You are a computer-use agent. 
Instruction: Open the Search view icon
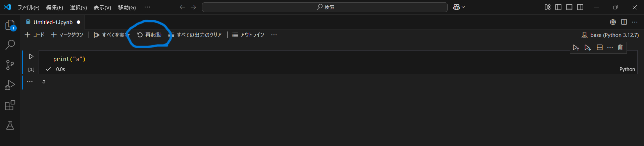10,45
